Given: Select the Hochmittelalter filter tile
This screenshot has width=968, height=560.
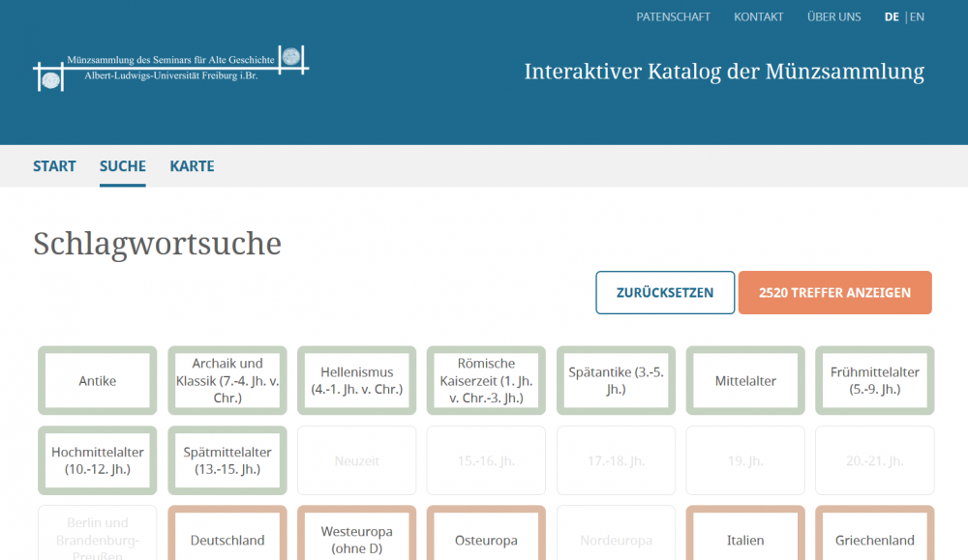Looking at the screenshot, I should (98, 460).
